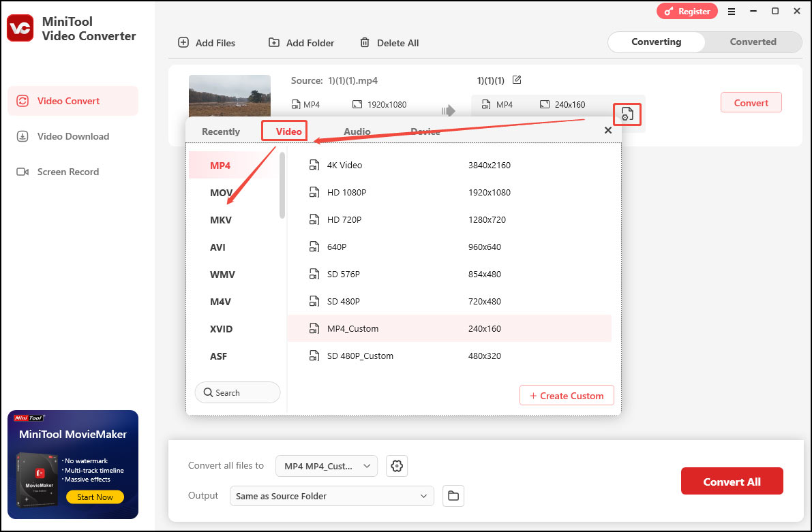Click the Create Custom button

567,395
